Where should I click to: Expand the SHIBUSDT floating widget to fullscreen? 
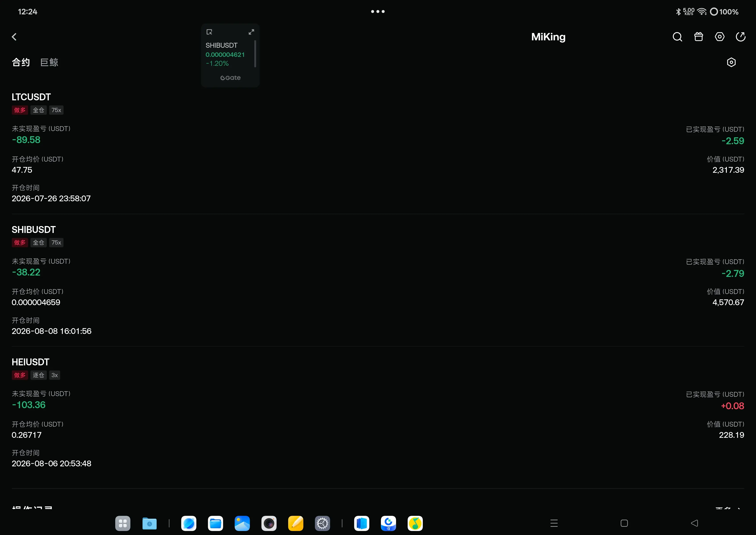click(251, 32)
